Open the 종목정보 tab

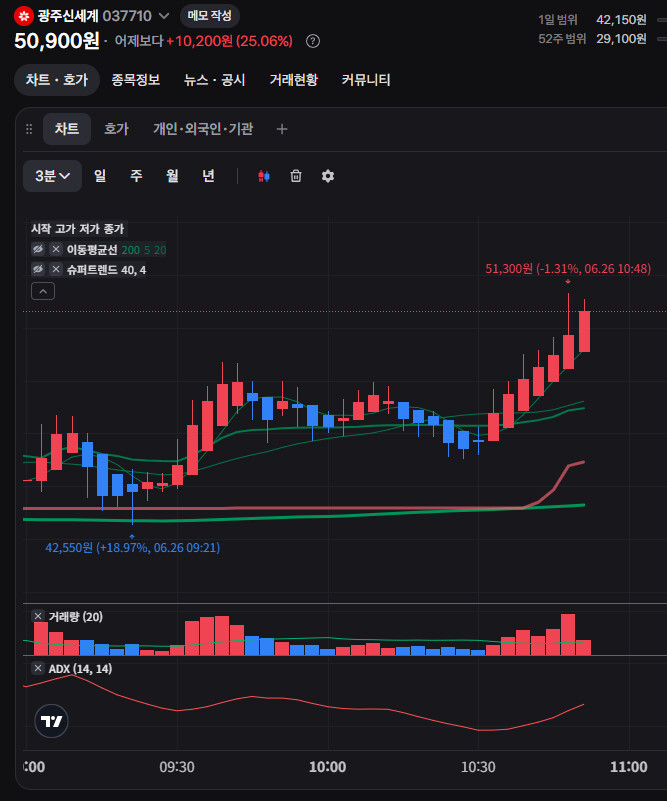pyautogui.click(x=136, y=80)
